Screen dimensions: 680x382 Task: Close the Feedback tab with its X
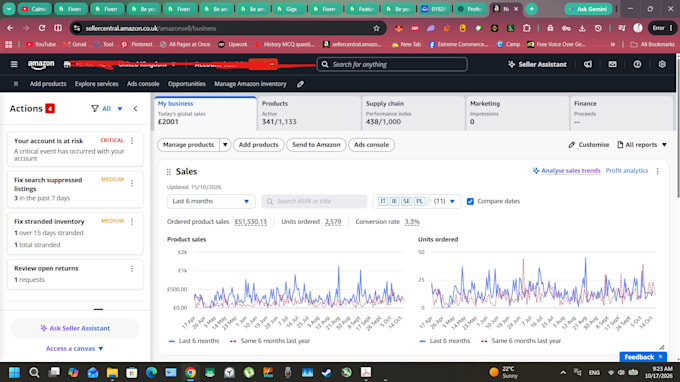click(660, 357)
